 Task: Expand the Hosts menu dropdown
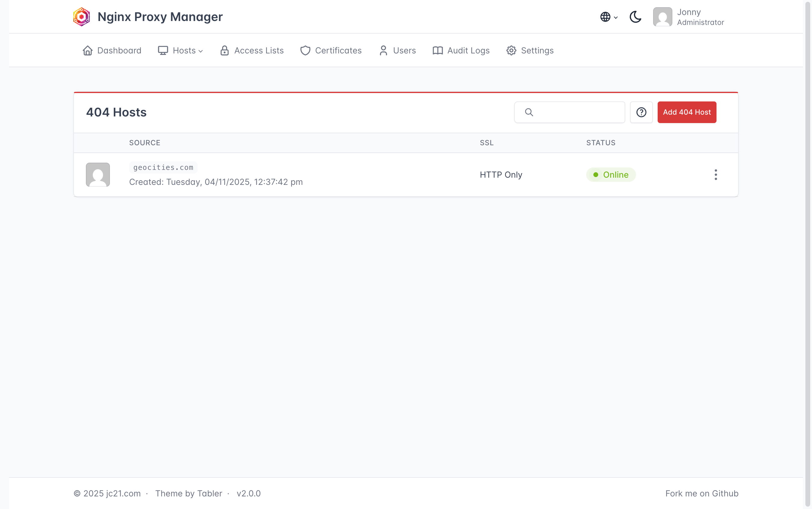coord(180,50)
